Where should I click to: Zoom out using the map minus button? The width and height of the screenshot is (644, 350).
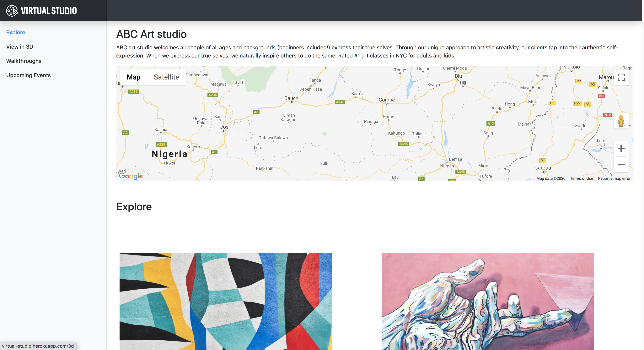[621, 164]
